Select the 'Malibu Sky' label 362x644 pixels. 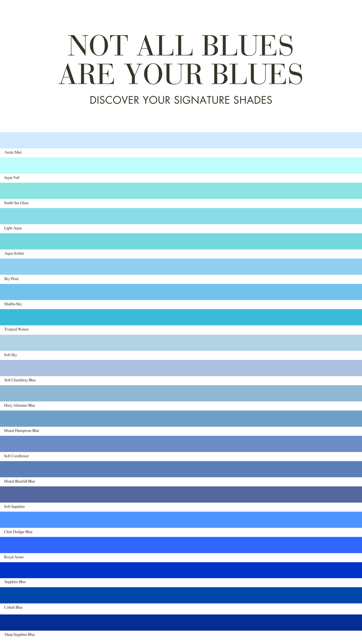(13, 304)
